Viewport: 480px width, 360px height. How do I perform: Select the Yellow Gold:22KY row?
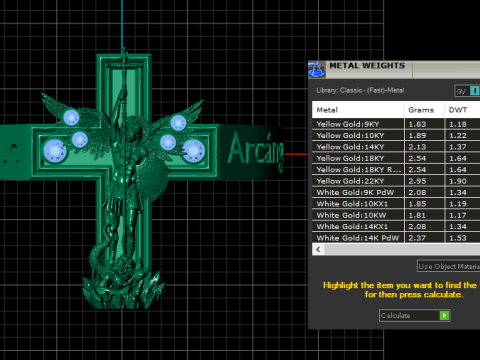[396, 181]
